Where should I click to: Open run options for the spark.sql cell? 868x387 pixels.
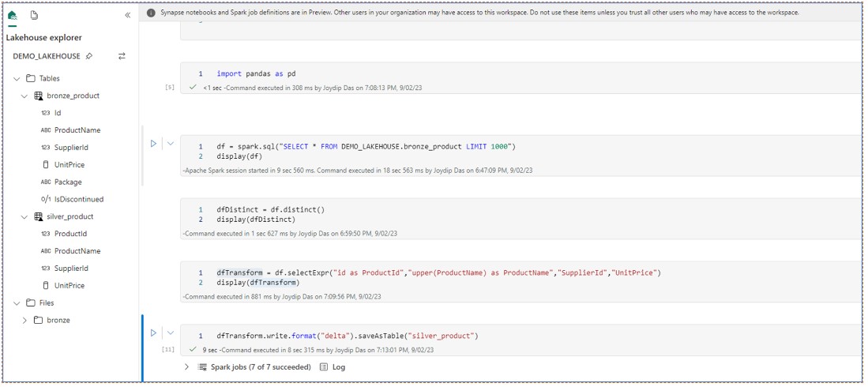point(171,144)
